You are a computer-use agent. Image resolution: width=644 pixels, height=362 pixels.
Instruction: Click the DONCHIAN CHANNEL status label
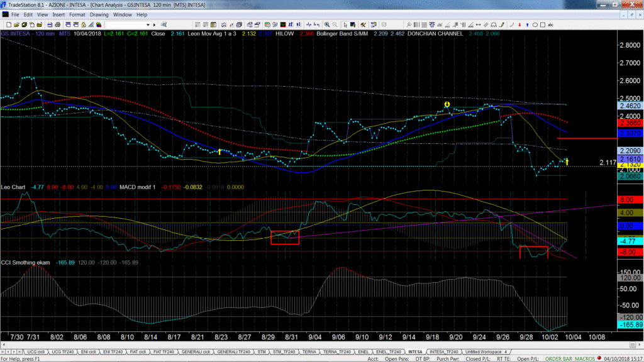coord(435,34)
